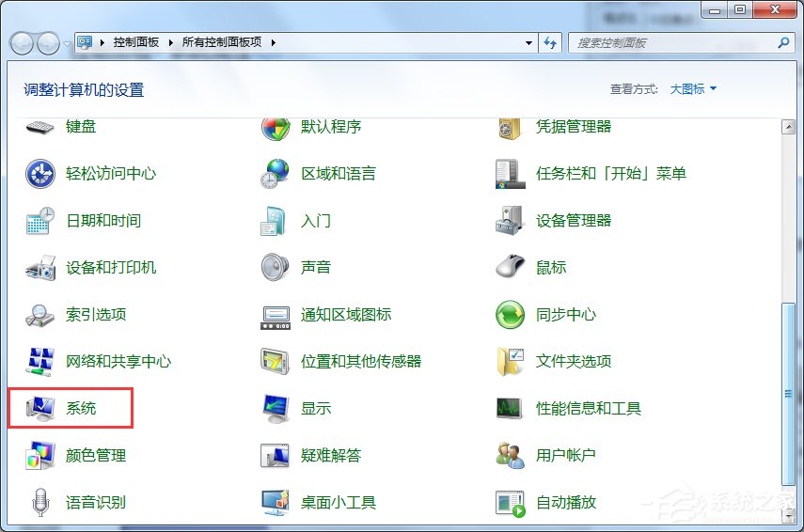Open the 入门 icon

pyautogui.click(x=274, y=221)
